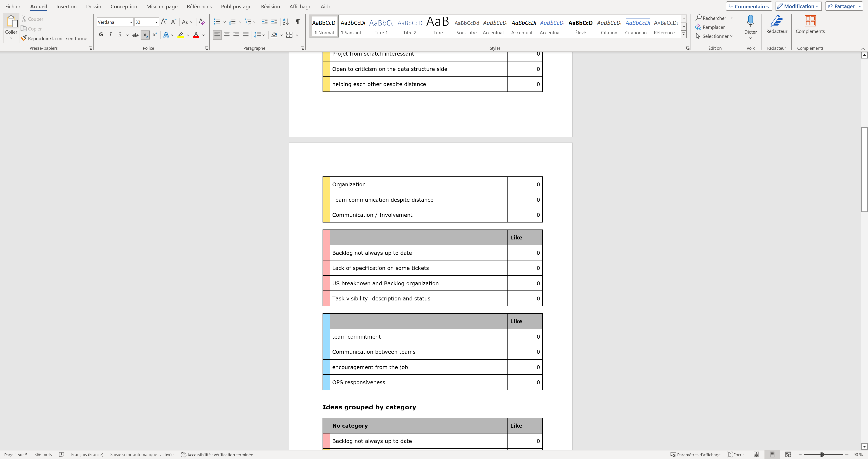Click the clear formatting eraser icon

click(x=201, y=22)
